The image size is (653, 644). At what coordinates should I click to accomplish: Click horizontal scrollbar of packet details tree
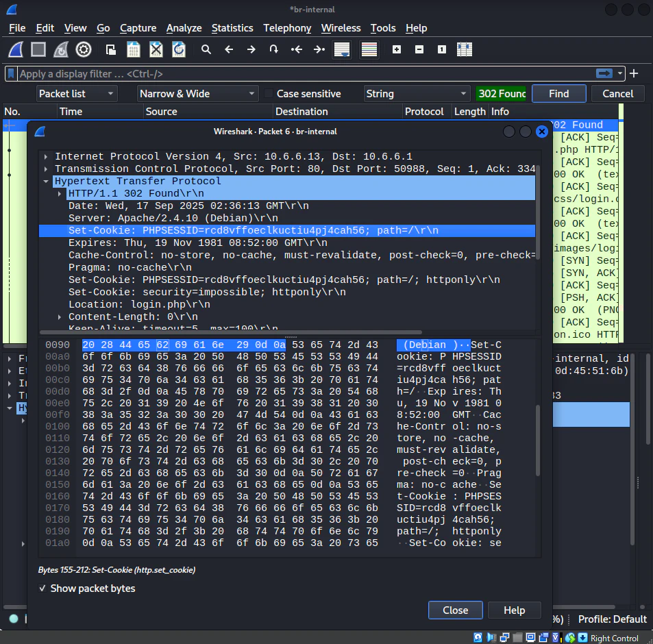[231, 332]
